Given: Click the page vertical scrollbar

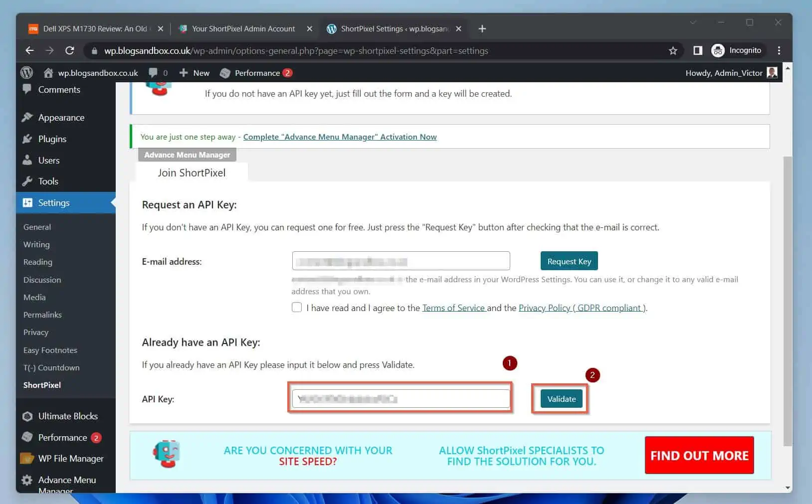Looking at the screenshot, I should (x=788, y=301).
